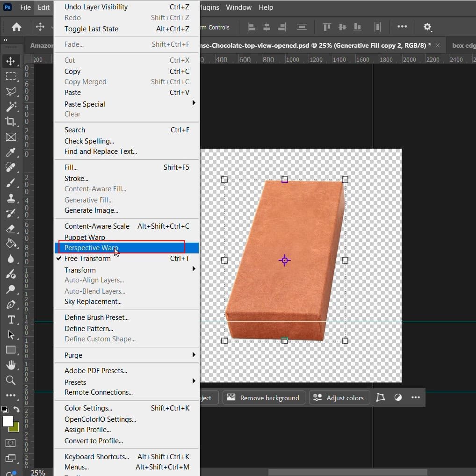This screenshot has width=476, height=476.
Task: Select the Clone Stamp tool
Action: point(11,198)
